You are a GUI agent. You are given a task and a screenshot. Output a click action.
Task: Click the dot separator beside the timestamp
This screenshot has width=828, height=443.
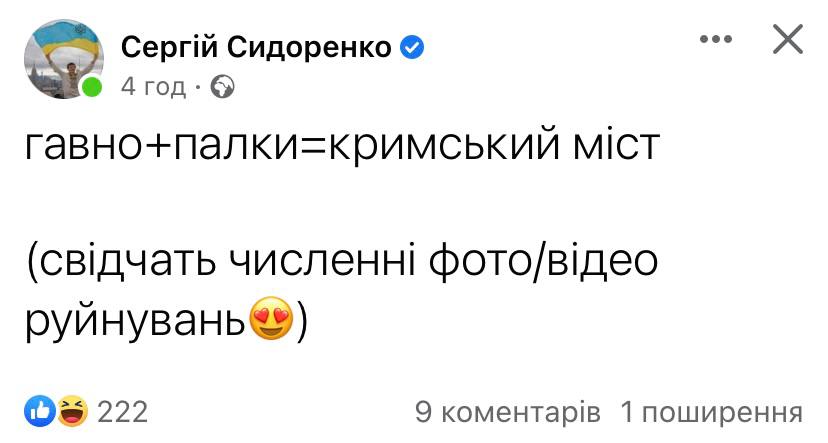[199, 88]
